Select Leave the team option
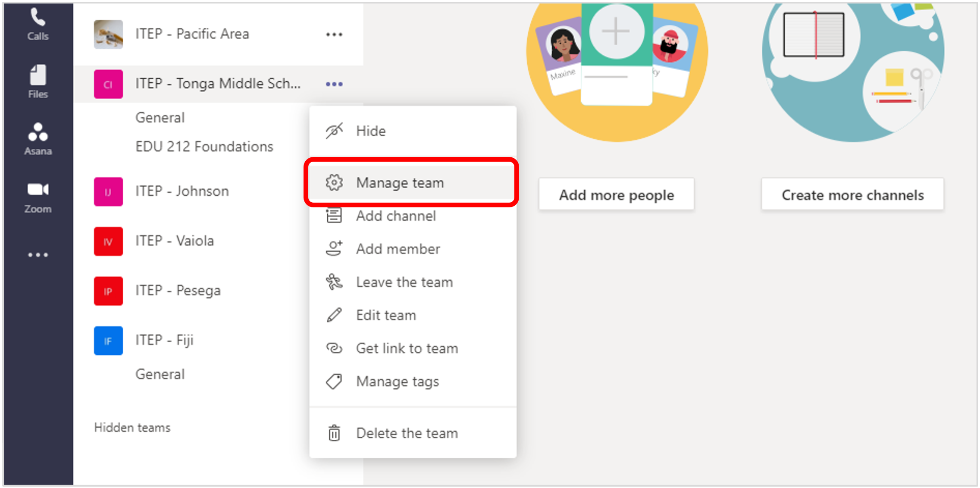The image size is (980, 488). [x=404, y=282]
